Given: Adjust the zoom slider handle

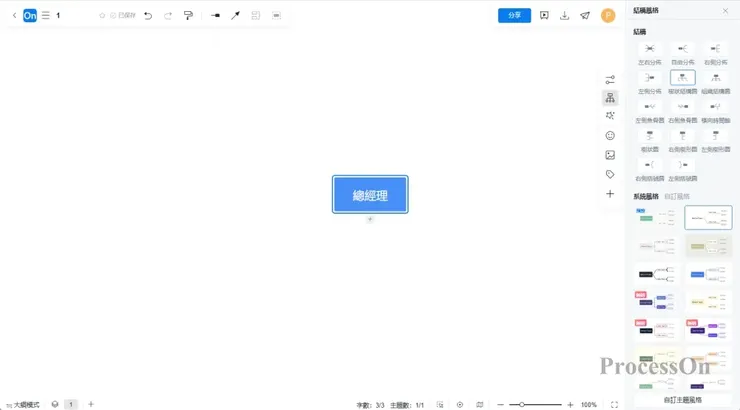Looking at the screenshot, I should pyautogui.click(x=521, y=405).
